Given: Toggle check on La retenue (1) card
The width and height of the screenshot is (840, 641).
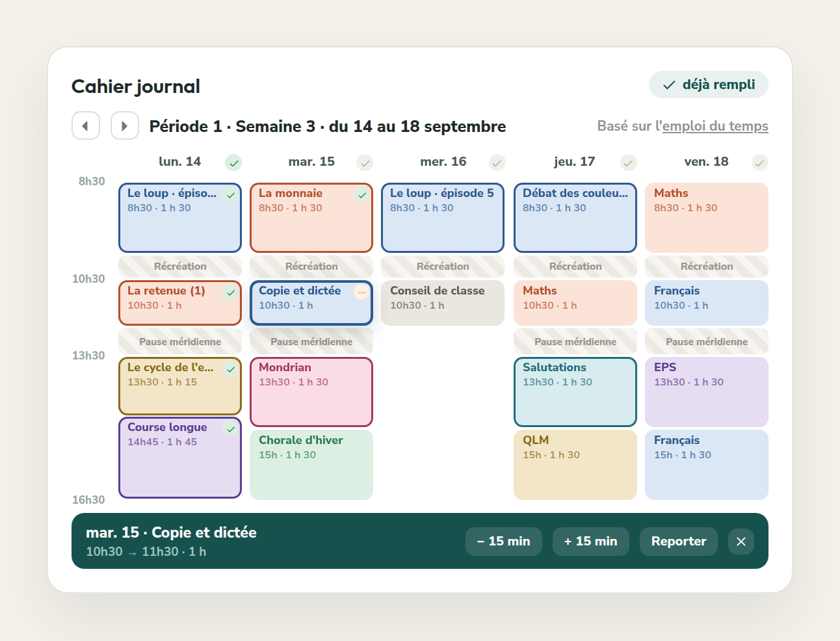Looking at the screenshot, I should 231,293.
